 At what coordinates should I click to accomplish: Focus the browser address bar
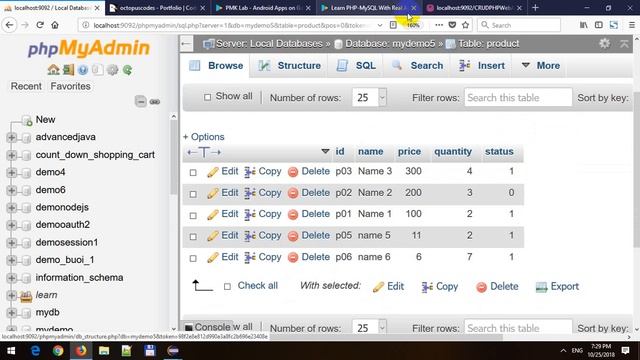click(x=231, y=25)
